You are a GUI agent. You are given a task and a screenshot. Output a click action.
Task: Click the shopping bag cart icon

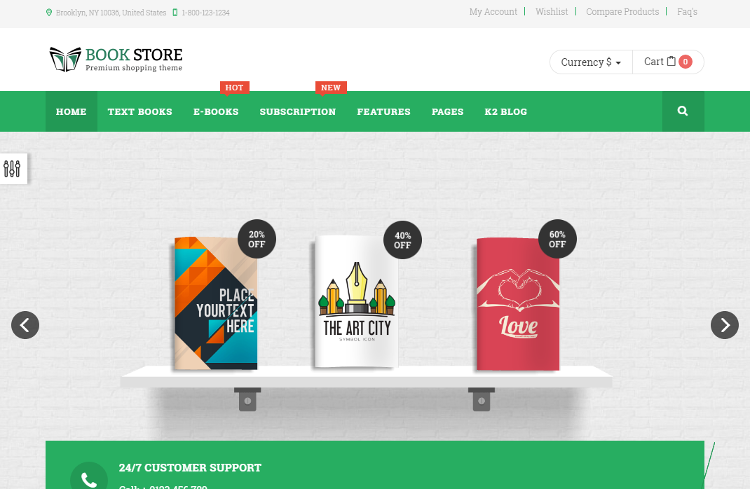[x=671, y=61]
